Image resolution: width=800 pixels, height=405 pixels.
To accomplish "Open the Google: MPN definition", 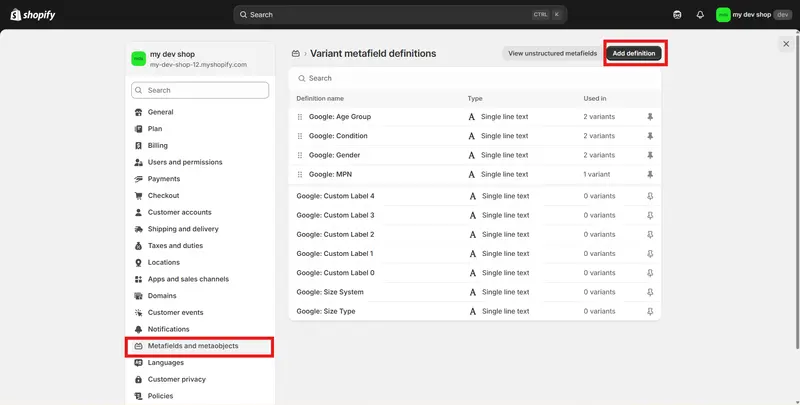I will click(330, 174).
